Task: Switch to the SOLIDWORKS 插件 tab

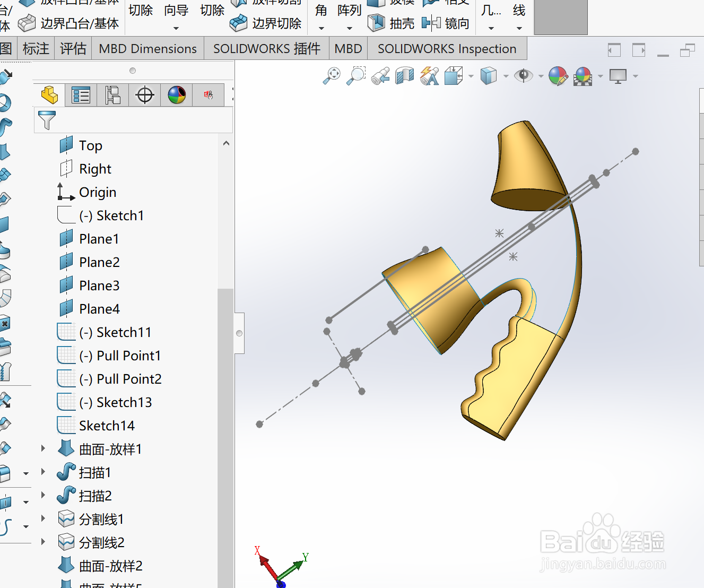Action: pos(267,49)
